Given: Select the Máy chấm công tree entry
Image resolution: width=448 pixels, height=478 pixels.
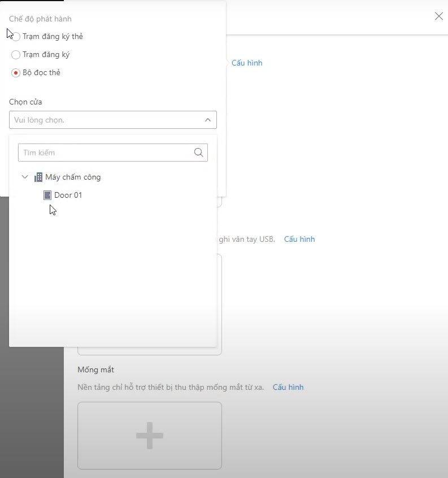Looking at the screenshot, I should (73, 177).
